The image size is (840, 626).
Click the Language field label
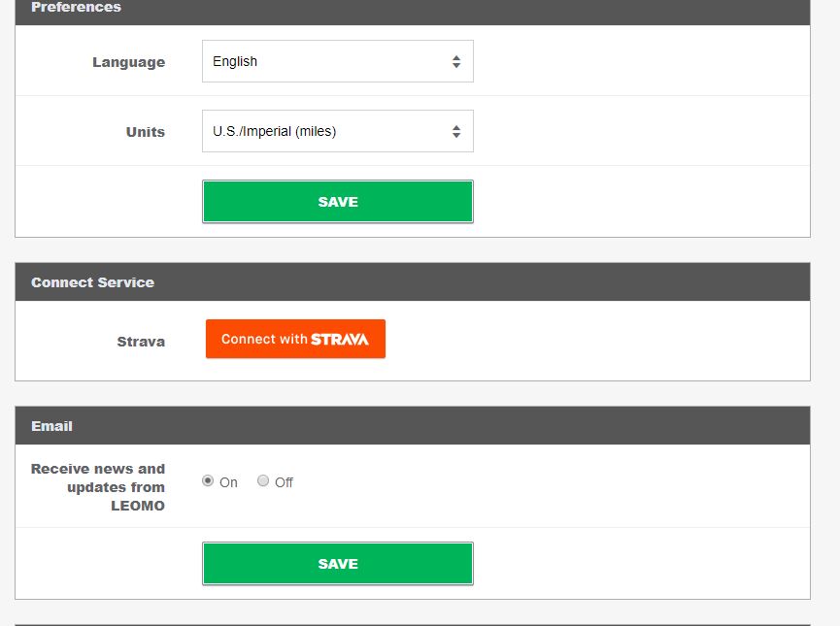pos(128,62)
